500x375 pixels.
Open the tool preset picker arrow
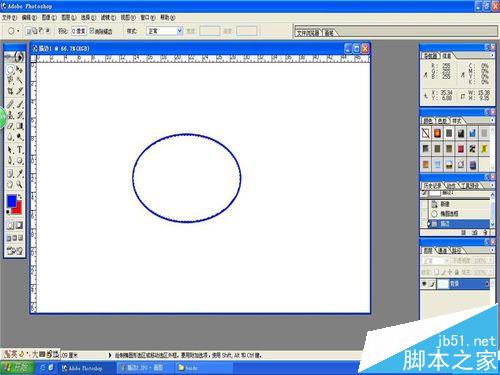[18, 31]
